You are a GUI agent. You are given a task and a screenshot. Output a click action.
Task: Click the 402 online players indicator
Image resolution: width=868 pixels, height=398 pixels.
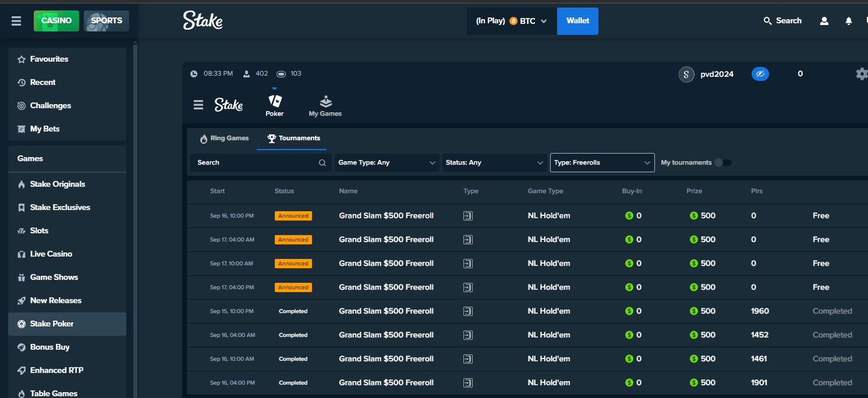(256, 74)
